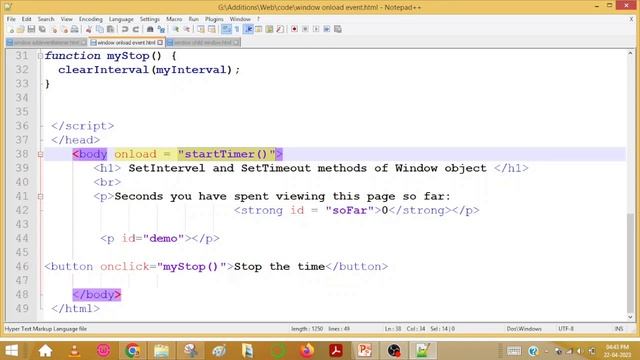The image size is (640, 360).
Task: Click the vertical scrollbar up arrow
Action: (631, 53)
